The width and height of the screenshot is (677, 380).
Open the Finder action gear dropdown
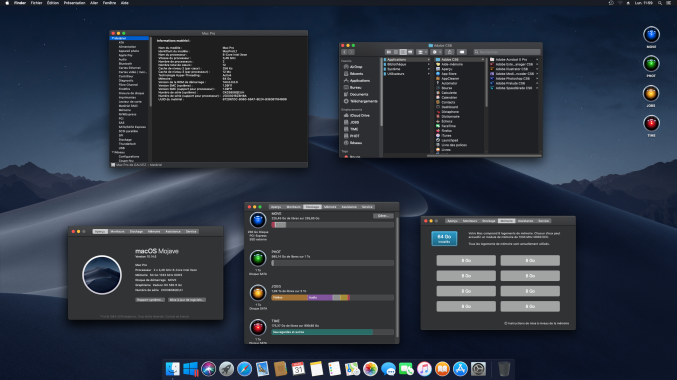point(437,52)
